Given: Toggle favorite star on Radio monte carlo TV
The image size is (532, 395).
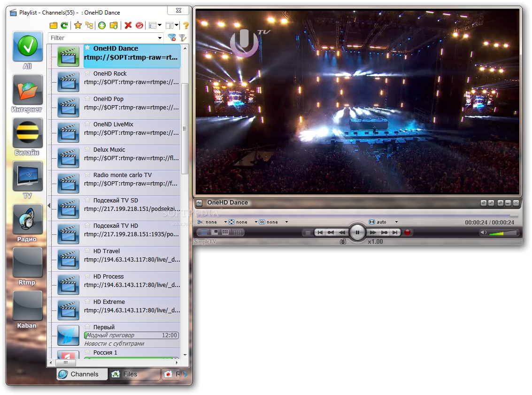Looking at the screenshot, I should tap(87, 174).
